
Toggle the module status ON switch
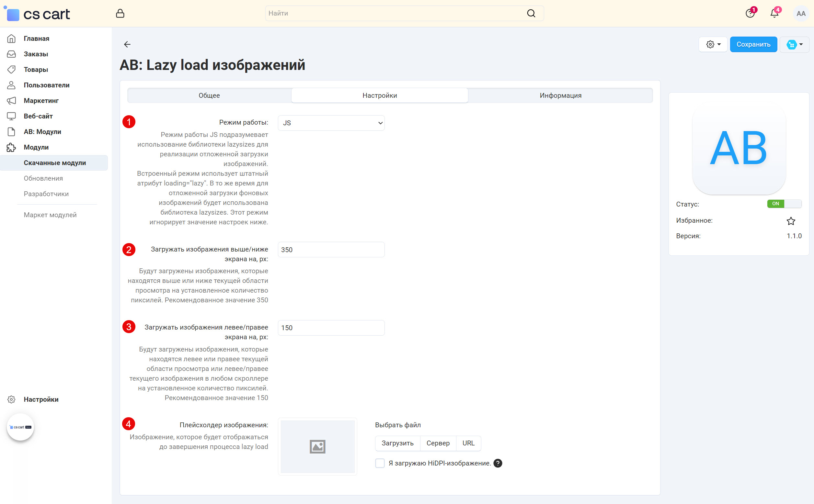(784, 204)
